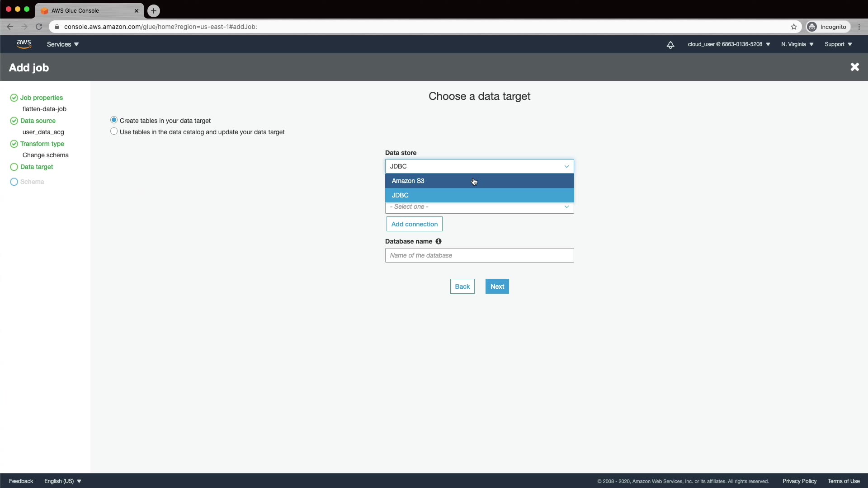Click the Add connection button
Image resolution: width=868 pixels, height=488 pixels.
point(414,224)
